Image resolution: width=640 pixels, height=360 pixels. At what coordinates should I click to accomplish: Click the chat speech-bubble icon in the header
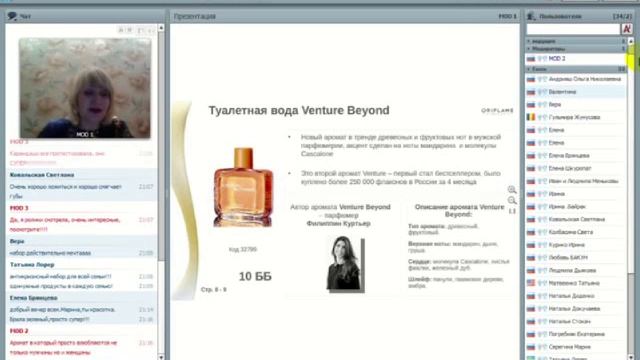click(x=12, y=16)
